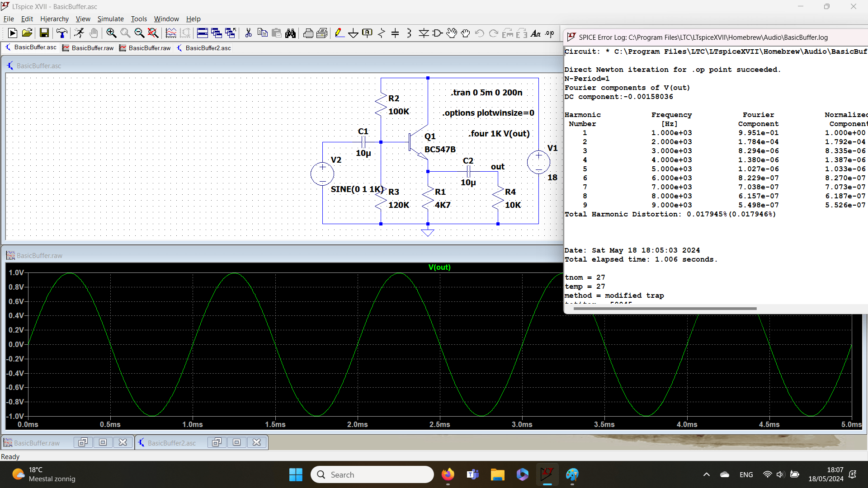
Task: Open the File menu
Action: [x=9, y=19]
